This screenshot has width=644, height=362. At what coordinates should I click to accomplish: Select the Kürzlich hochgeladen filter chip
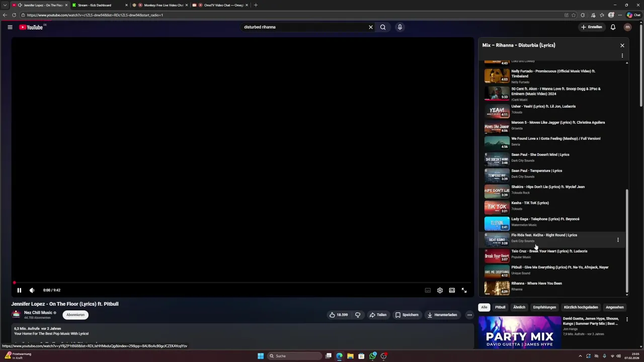(581, 307)
